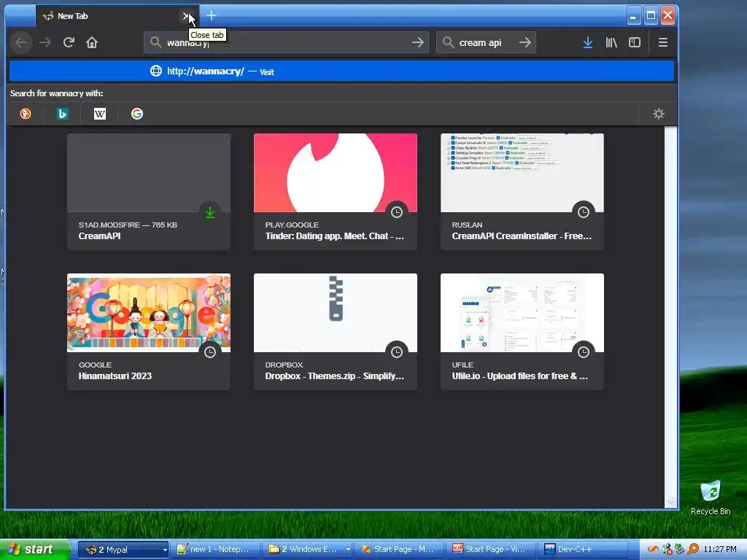
Task: Click the history clock badge on Dropbox tile
Action: pos(397,352)
